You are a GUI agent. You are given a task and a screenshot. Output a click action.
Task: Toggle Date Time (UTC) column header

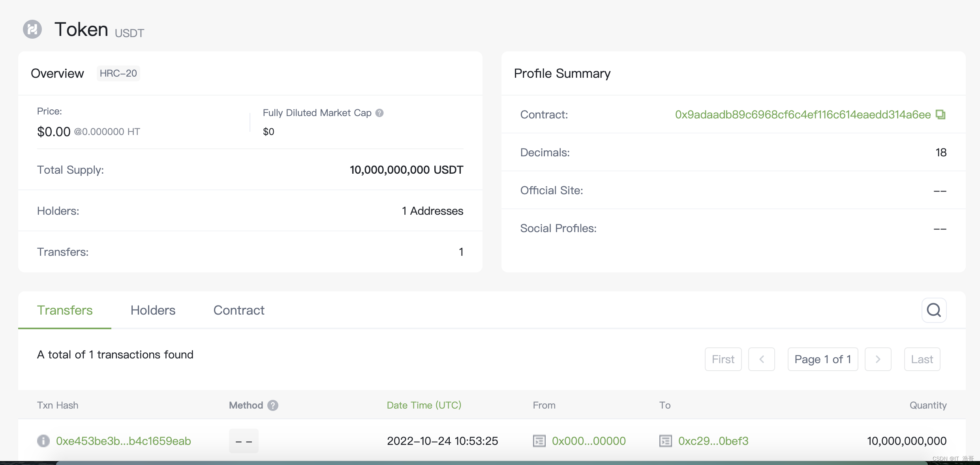coord(424,405)
